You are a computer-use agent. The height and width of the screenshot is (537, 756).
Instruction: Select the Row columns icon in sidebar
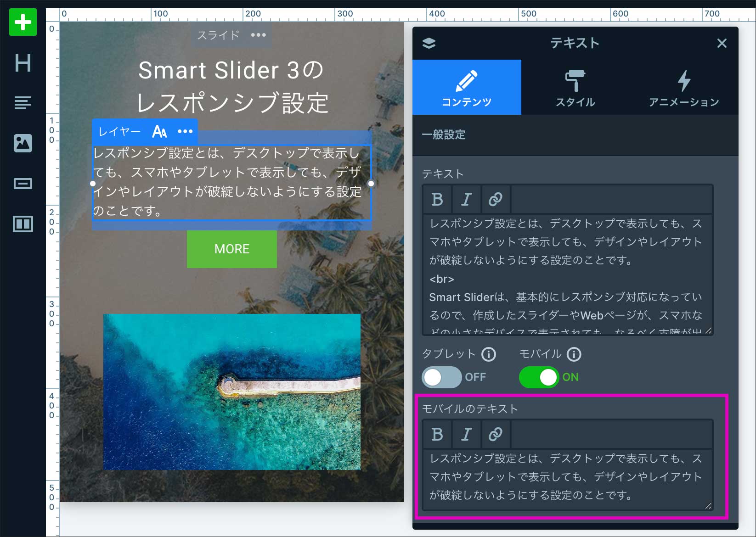point(23,224)
